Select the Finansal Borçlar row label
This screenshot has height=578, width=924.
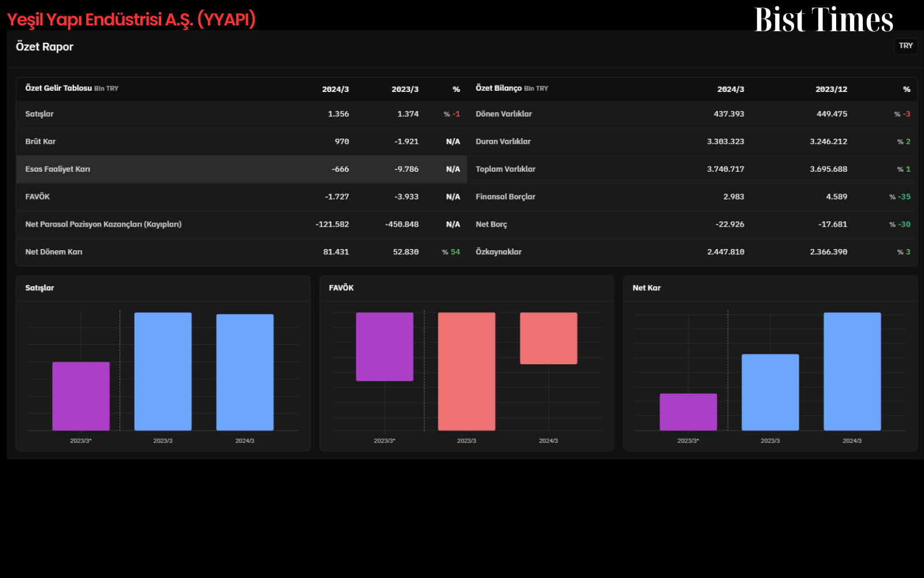[505, 197]
